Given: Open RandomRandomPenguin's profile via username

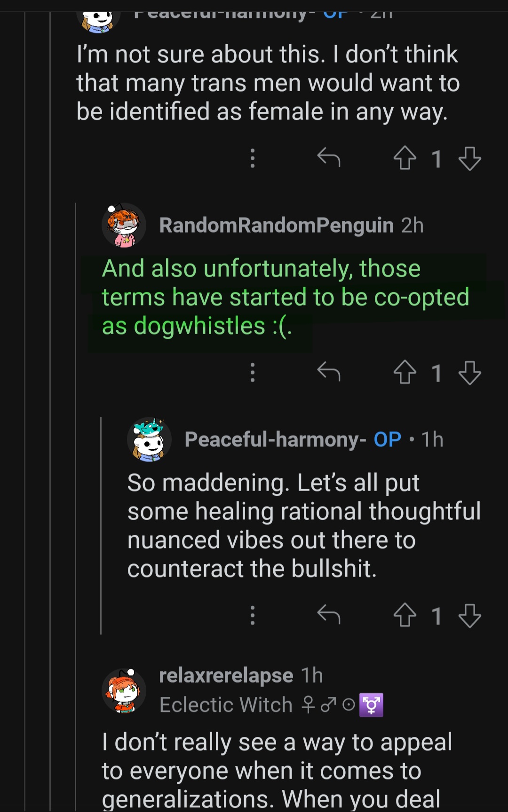Looking at the screenshot, I should point(276,225).
